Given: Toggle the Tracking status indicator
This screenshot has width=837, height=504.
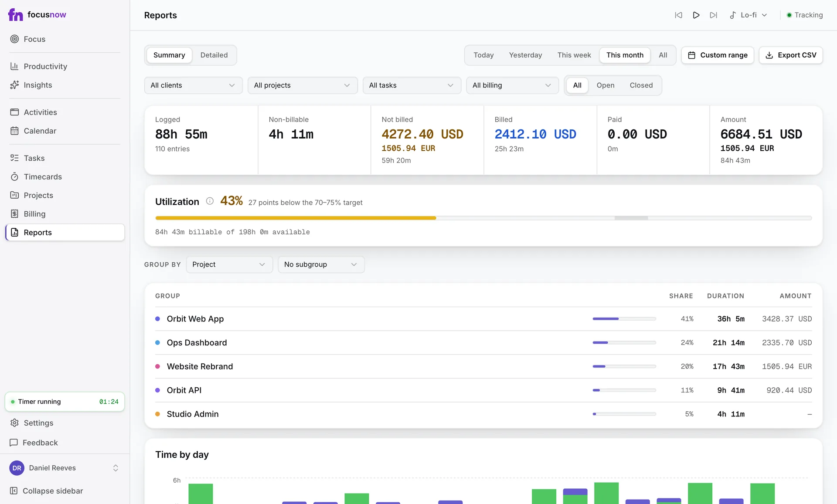Looking at the screenshot, I should coord(804,15).
